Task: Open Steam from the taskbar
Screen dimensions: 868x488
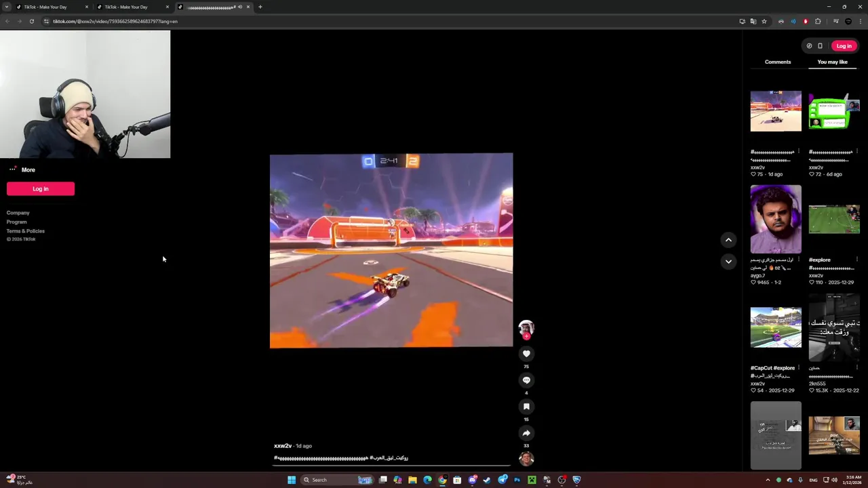Action: 487,480
